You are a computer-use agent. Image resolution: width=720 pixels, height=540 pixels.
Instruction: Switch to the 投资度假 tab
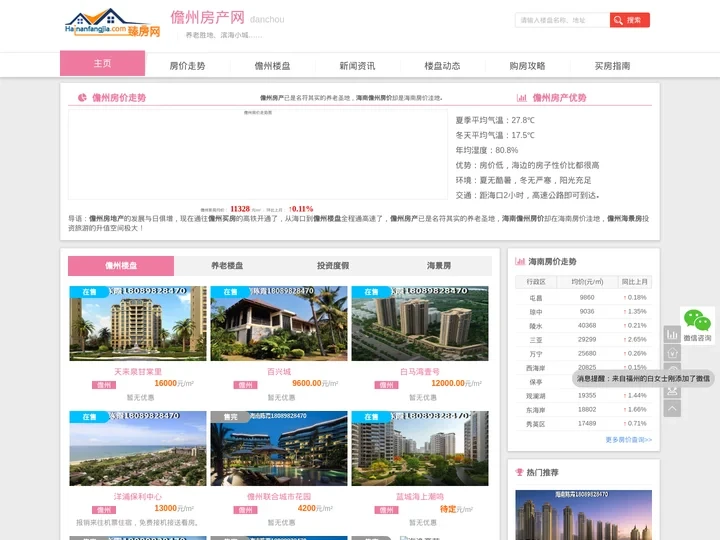333,265
